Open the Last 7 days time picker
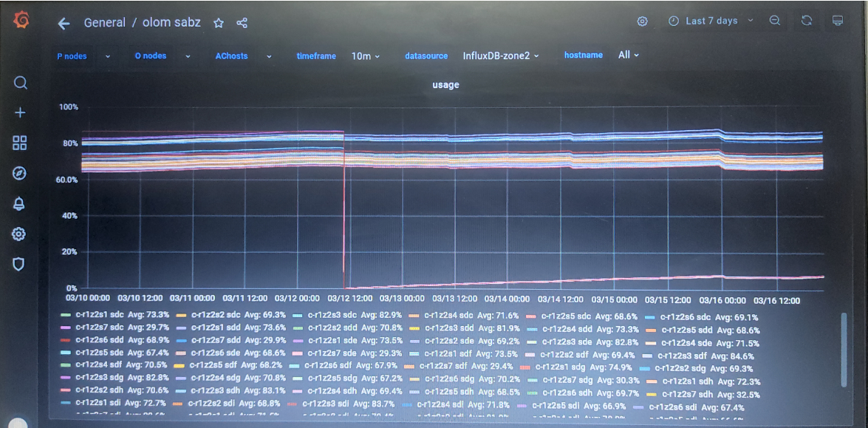868x428 pixels. tap(711, 21)
